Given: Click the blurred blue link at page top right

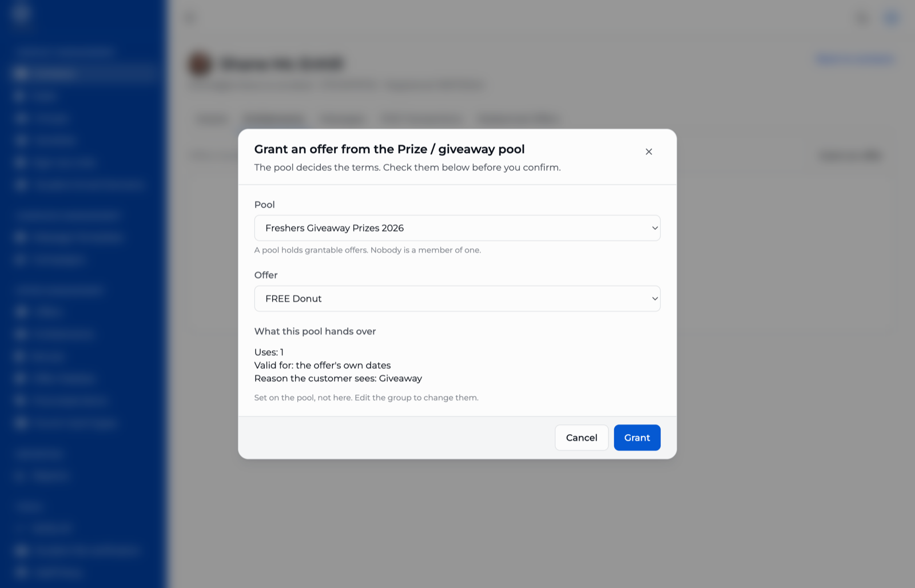Looking at the screenshot, I should click(855, 59).
